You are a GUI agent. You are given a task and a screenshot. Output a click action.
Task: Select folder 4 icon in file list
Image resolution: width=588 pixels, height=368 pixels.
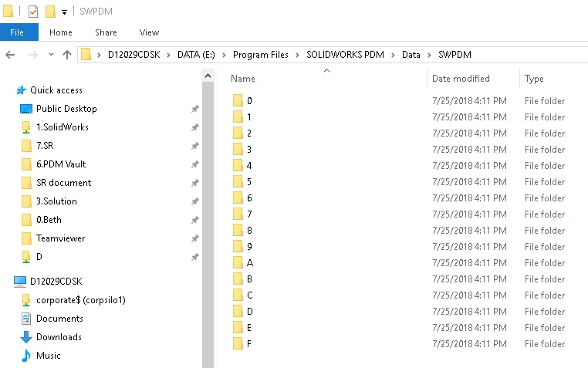(x=238, y=165)
